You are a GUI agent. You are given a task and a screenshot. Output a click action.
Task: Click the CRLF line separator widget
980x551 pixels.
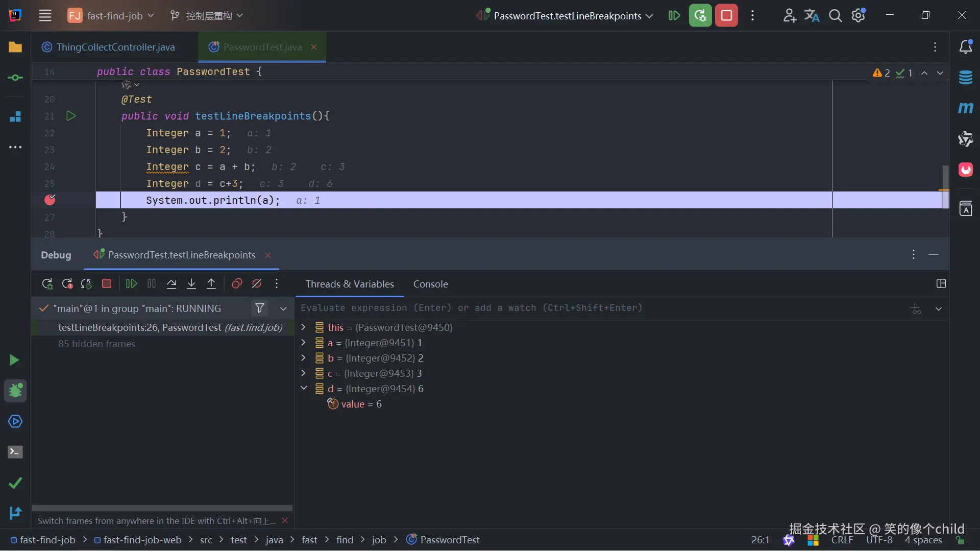[x=842, y=540]
